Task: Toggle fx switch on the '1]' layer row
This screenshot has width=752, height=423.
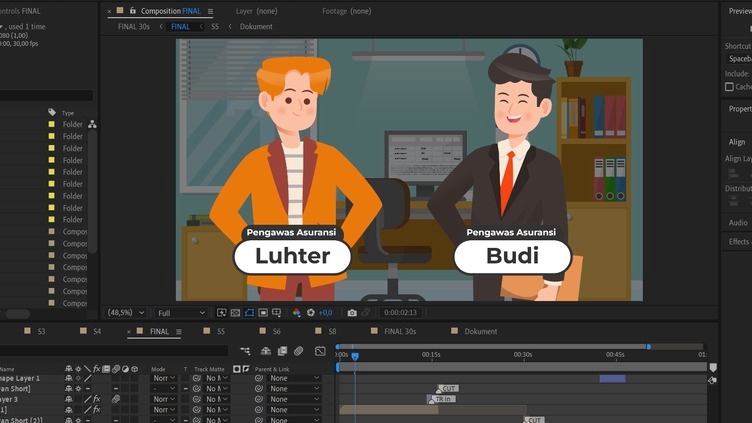Action: (x=96, y=410)
